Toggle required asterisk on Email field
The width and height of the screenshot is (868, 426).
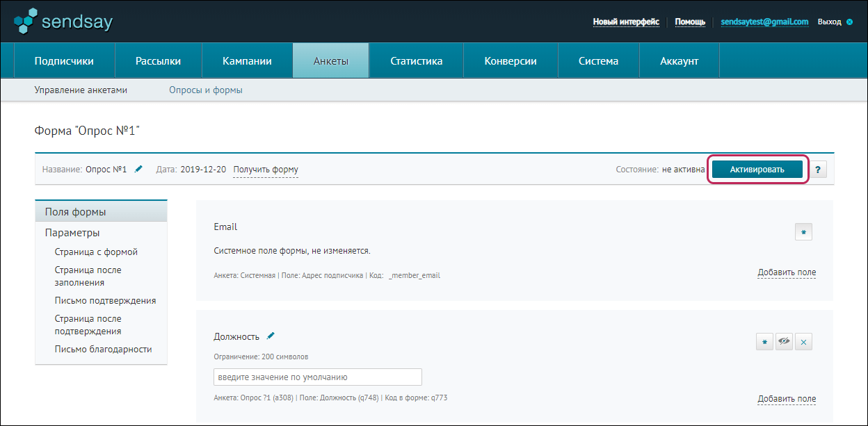[803, 232]
